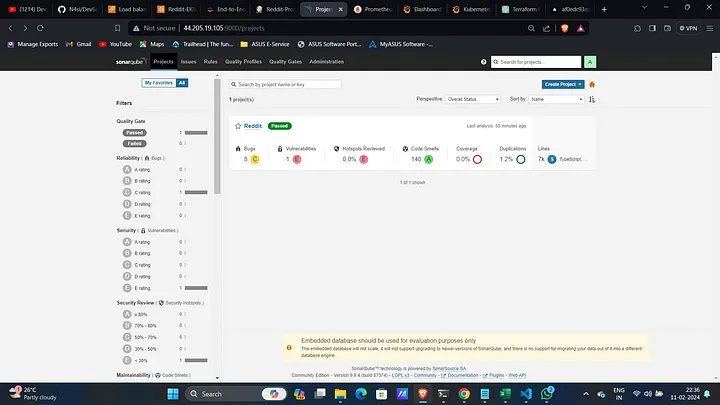The image size is (720, 405).
Task: Open Brave Rewards triangle icon
Action: tap(581, 28)
